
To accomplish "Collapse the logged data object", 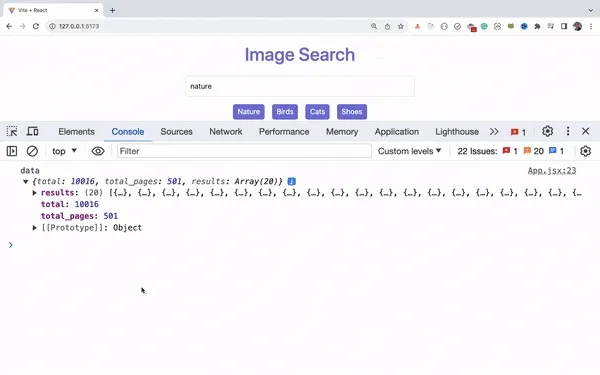I will [x=25, y=181].
